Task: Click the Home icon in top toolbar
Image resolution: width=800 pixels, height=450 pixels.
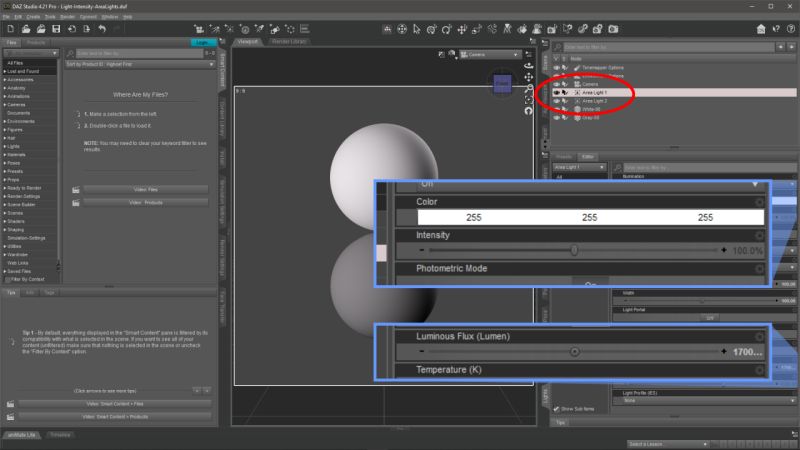Action: [x=761, y=29]
